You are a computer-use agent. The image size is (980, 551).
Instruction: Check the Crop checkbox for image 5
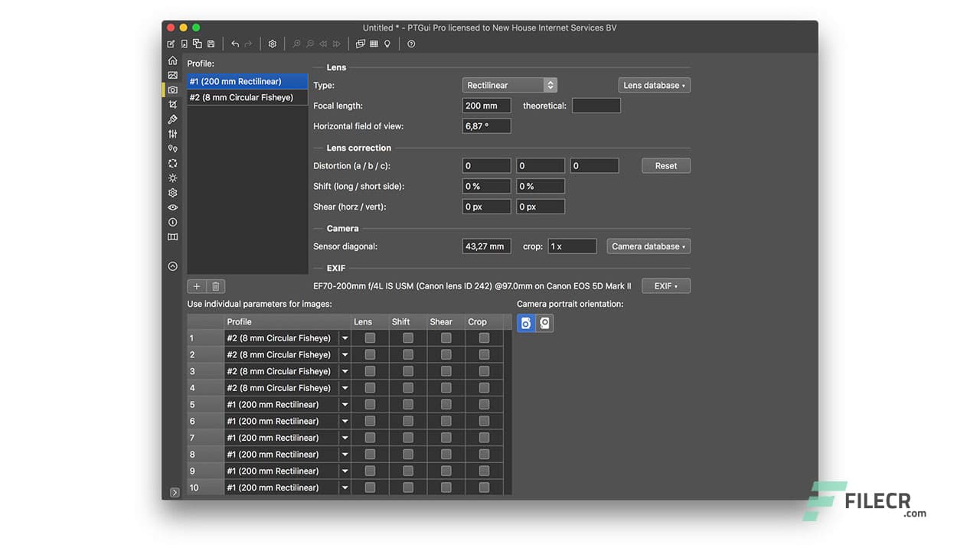(x=484, y=404)
